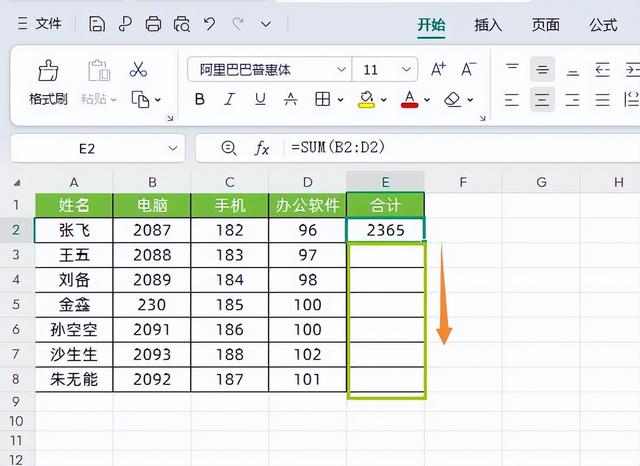This screenshot has height=466, width=640.
Task: Open the font settings dialog launcher
Action: [483, 118]
